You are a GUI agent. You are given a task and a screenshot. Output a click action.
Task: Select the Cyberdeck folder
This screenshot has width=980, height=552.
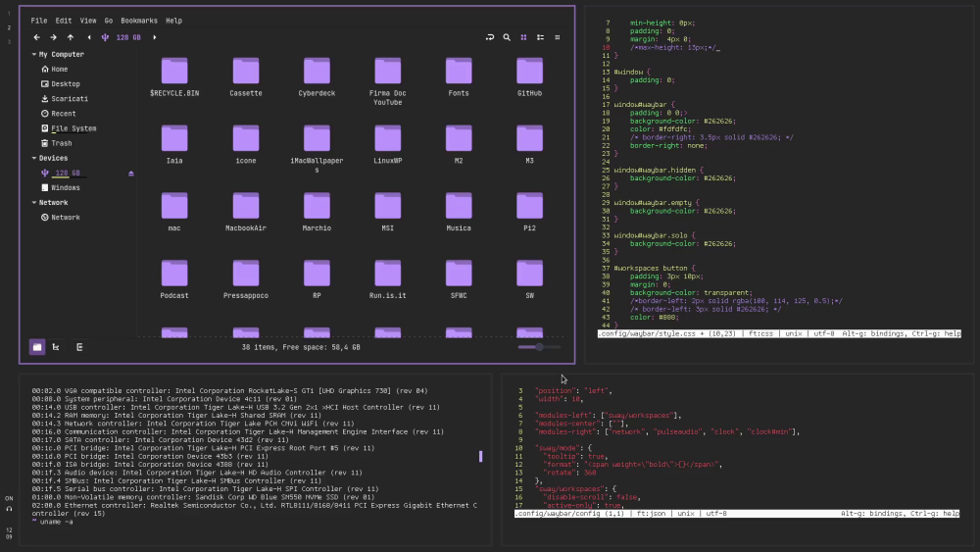(317, 77)
